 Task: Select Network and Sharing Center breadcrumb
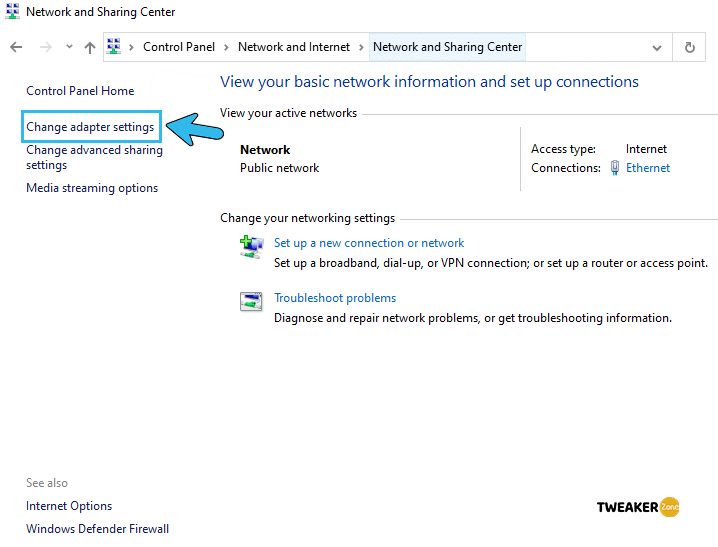point(447,47)
